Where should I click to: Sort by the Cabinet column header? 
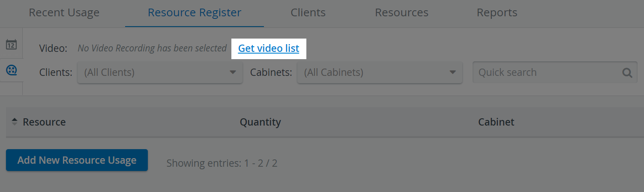point(496,122)
